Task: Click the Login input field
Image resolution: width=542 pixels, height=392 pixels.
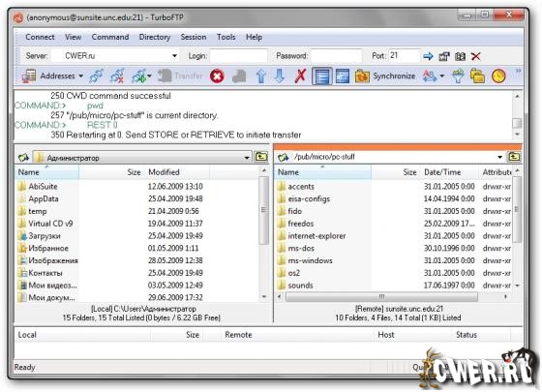Action: (x=238, y=56)
